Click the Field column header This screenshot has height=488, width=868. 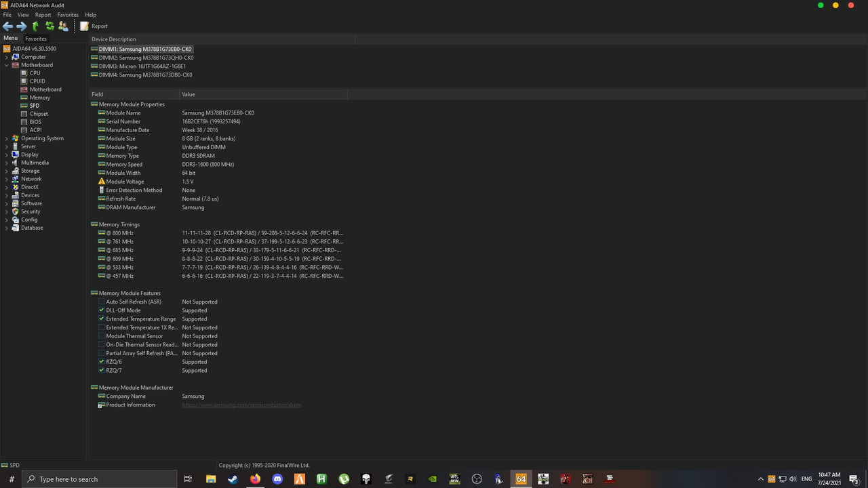[134, 94]
